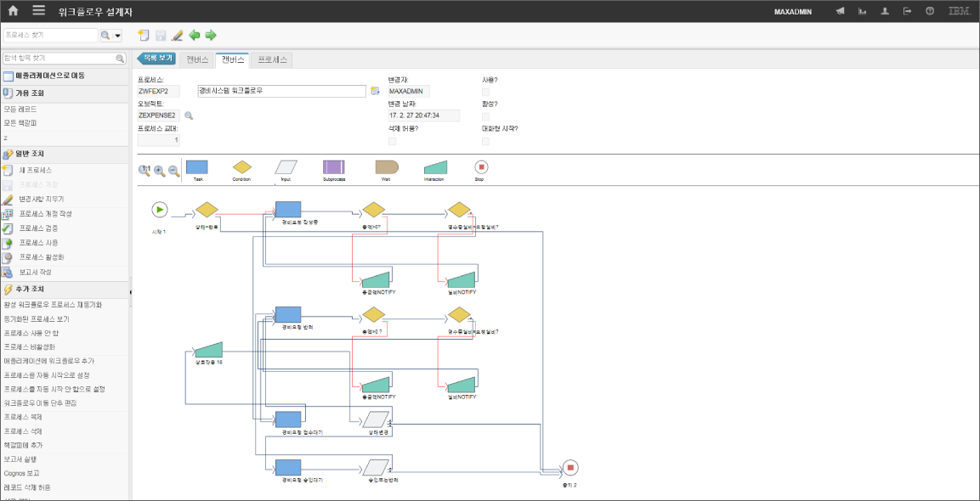Viewport: 980px width, 501px height.
Task: Open the process search dropdown arrow
Action: click(117, 36)
